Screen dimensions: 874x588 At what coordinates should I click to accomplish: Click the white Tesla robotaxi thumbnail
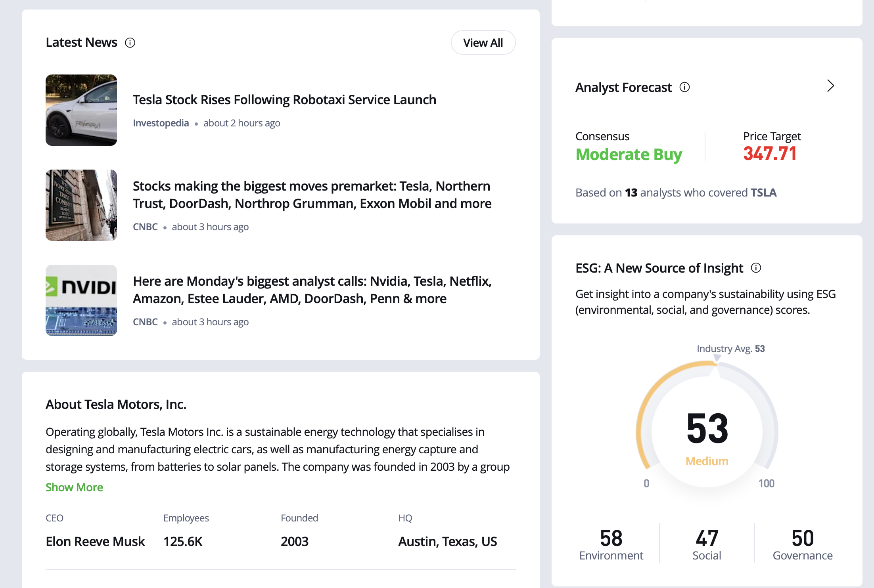pyautogui.click(x=81, y=110)
